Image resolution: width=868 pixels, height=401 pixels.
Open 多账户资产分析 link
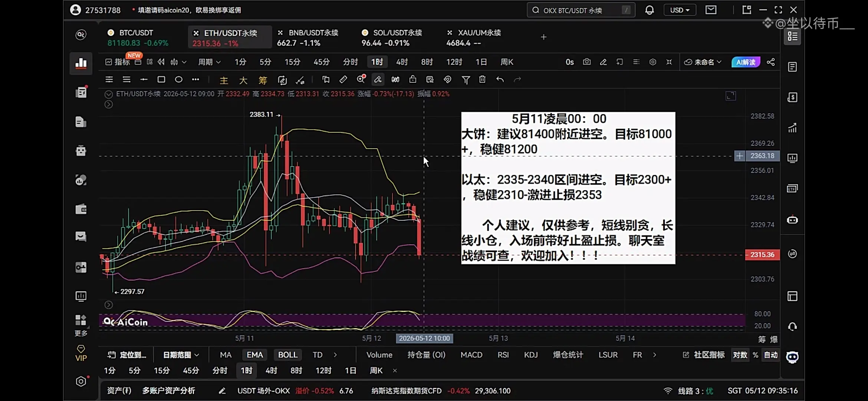169,391
